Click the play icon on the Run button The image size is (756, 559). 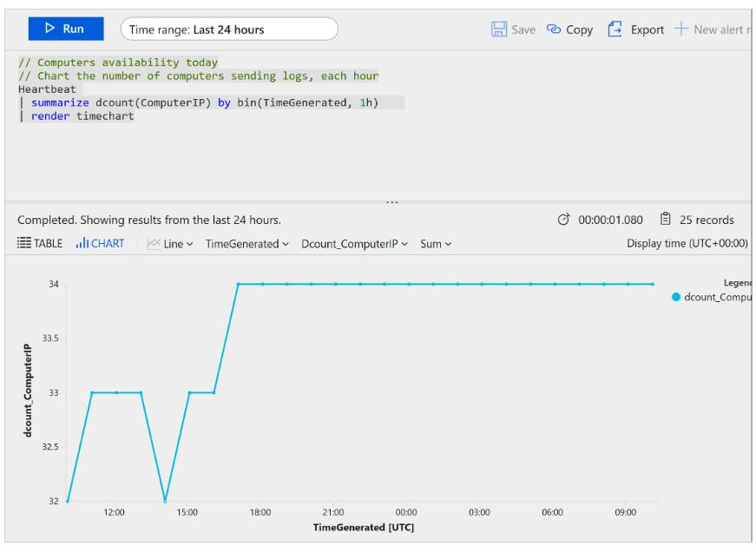(x=50, y=29)
